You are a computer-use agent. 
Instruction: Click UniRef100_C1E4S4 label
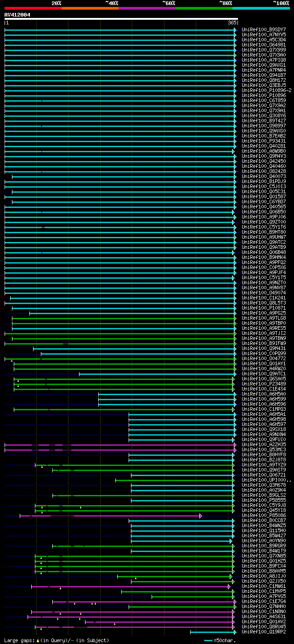point(264,389)
